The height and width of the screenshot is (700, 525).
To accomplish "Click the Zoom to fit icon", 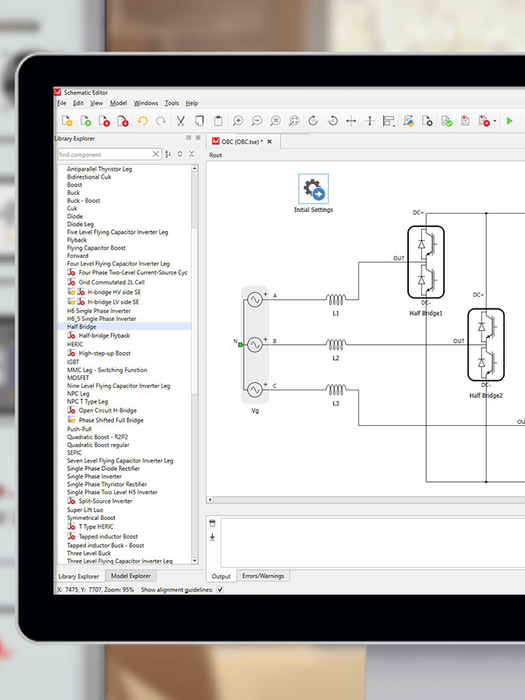I will [x=294, y=121].
